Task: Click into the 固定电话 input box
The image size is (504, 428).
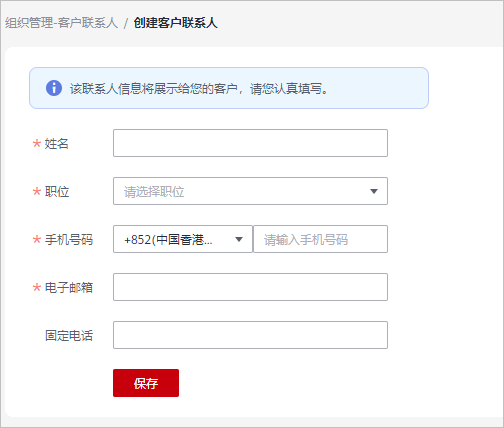Action: pos(250,335)
